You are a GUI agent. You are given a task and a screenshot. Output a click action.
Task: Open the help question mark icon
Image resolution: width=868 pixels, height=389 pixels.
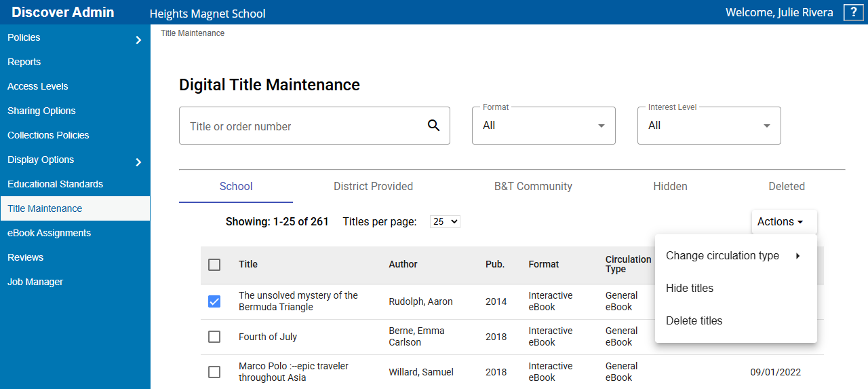click(853, 12)
